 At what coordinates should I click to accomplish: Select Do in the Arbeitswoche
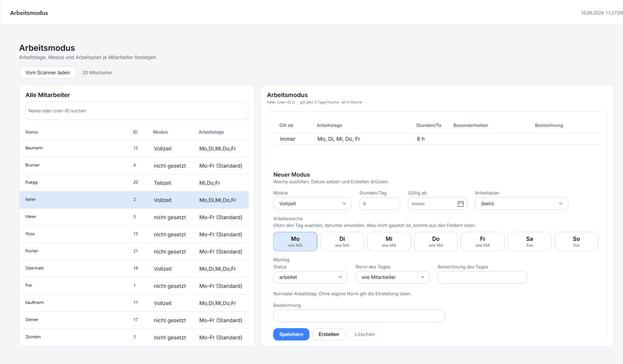(436, 242)
